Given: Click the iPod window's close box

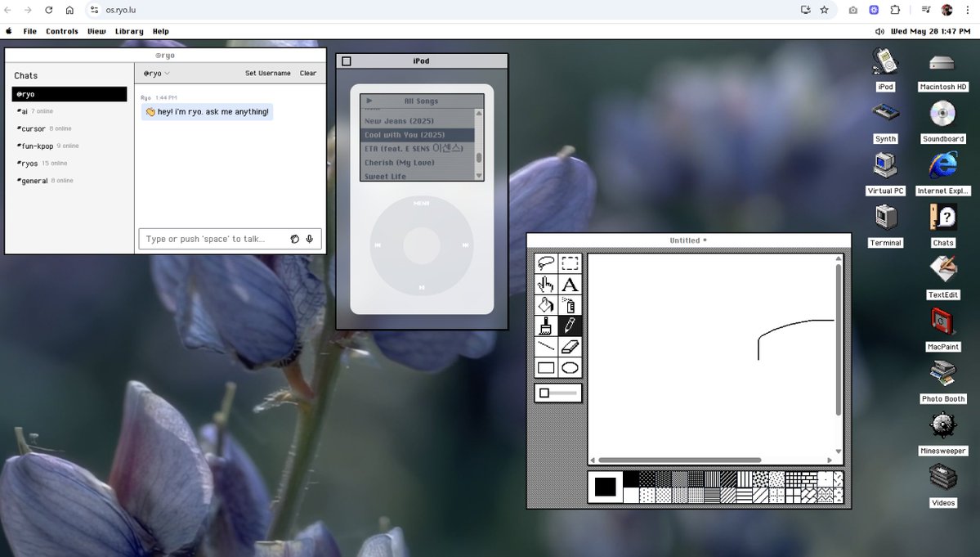Looking at the screenshot, I should tap(347, 61).
